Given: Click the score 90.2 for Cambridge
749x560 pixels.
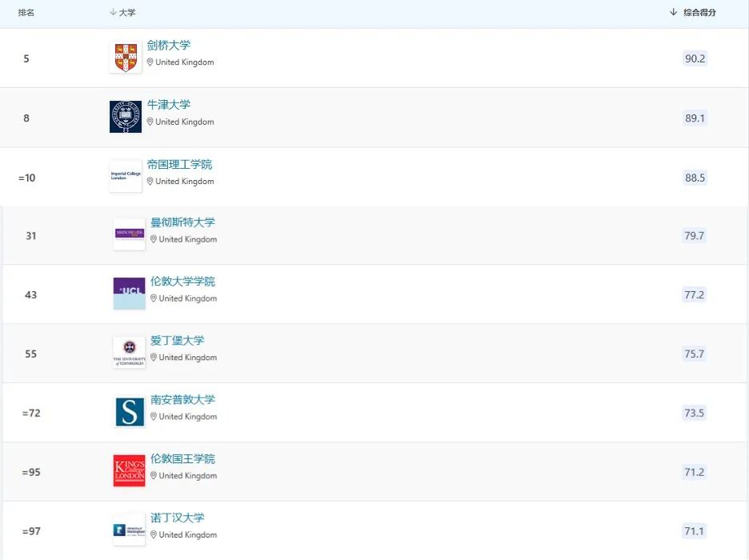Looking at the screenshot, I should (x=694, y=58).
